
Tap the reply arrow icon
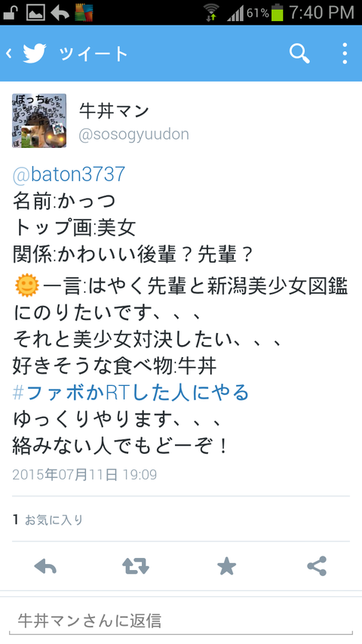[45, 567]
